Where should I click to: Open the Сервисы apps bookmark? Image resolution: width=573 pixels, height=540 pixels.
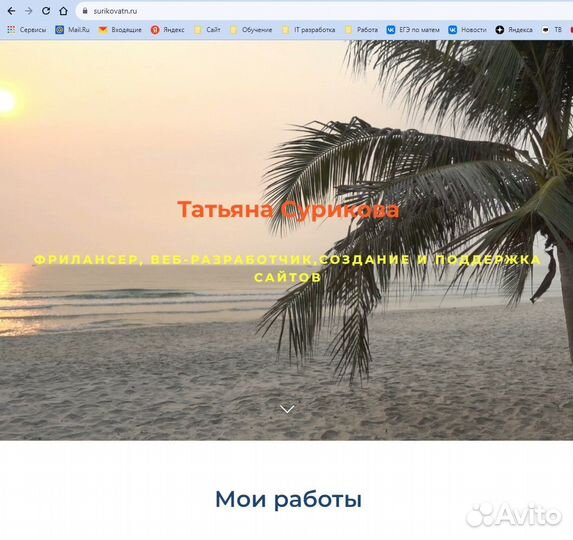point(27,30)
